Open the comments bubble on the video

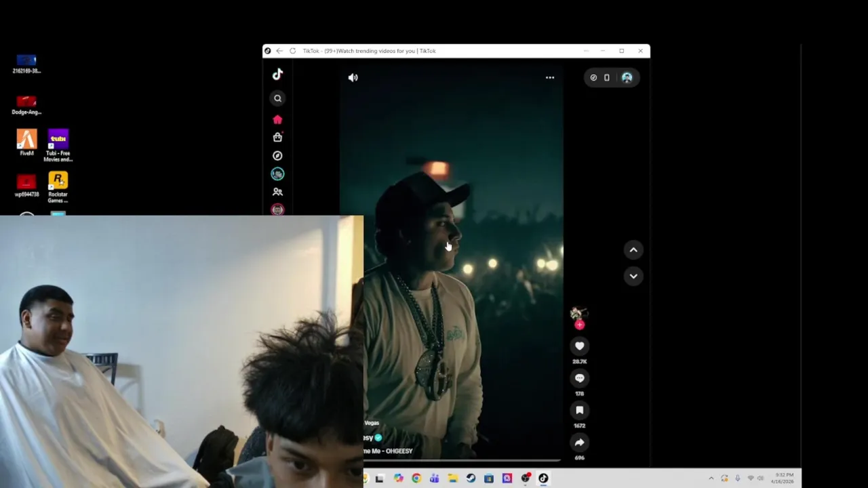[579, 378]
